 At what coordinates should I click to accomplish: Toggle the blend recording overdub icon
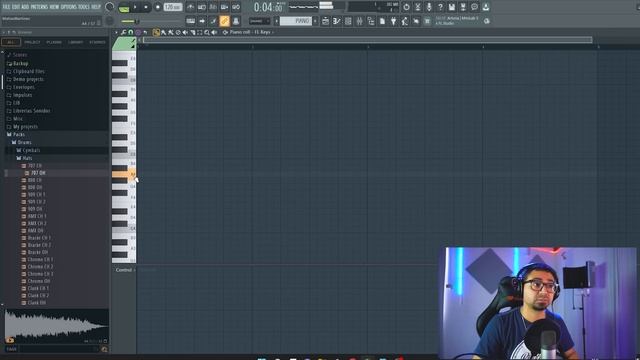pyautogui.click(x=224, y=7)
